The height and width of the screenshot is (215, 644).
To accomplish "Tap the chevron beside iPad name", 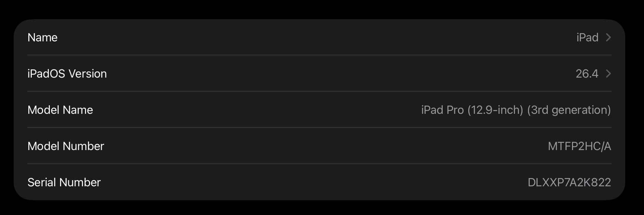I will pos(608,37).
